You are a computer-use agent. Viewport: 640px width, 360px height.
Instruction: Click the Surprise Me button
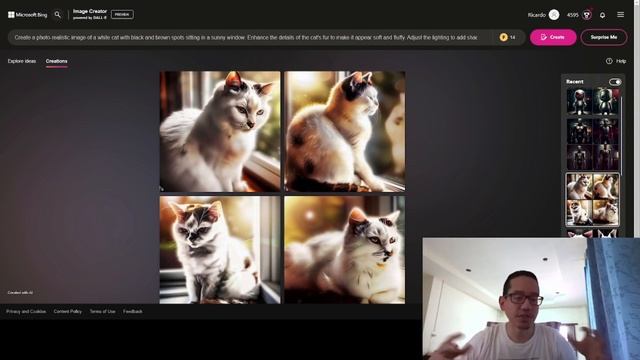click(x=604, y=37)
